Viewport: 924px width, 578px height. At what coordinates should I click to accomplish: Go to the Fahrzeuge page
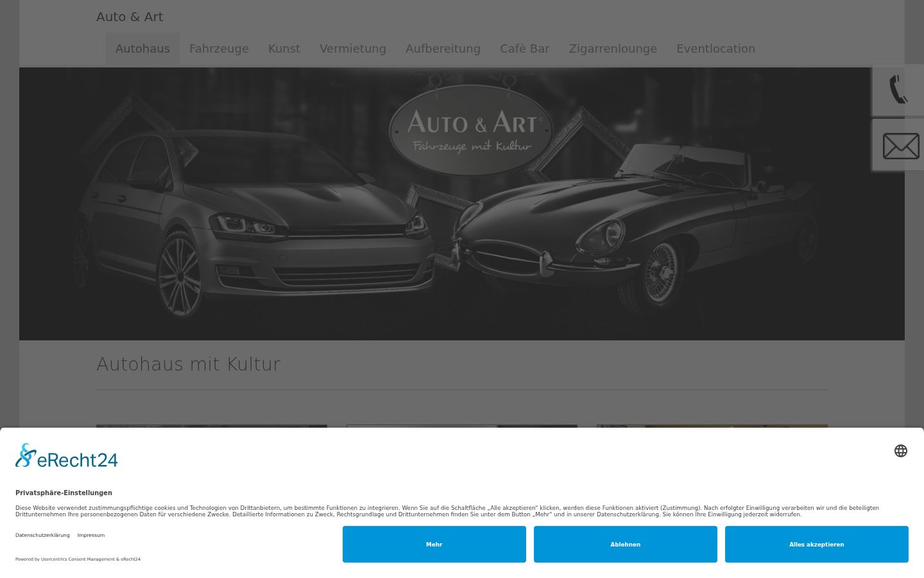(219, 49)
